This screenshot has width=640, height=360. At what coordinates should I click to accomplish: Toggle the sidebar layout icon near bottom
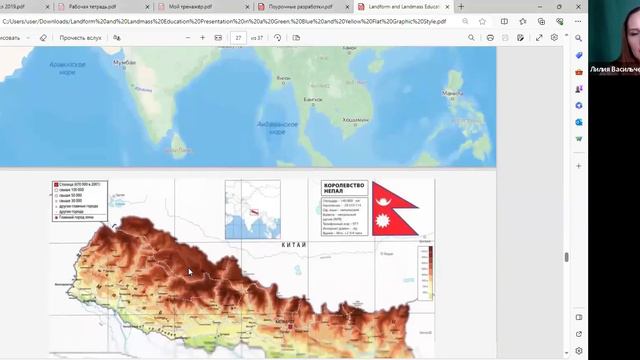pos(579,317)
